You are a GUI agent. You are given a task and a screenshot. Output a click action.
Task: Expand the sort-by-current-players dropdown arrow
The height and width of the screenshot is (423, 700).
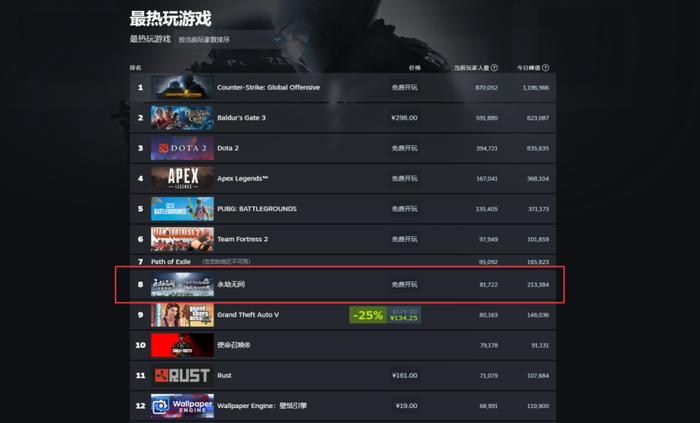[x=277, y=39]
